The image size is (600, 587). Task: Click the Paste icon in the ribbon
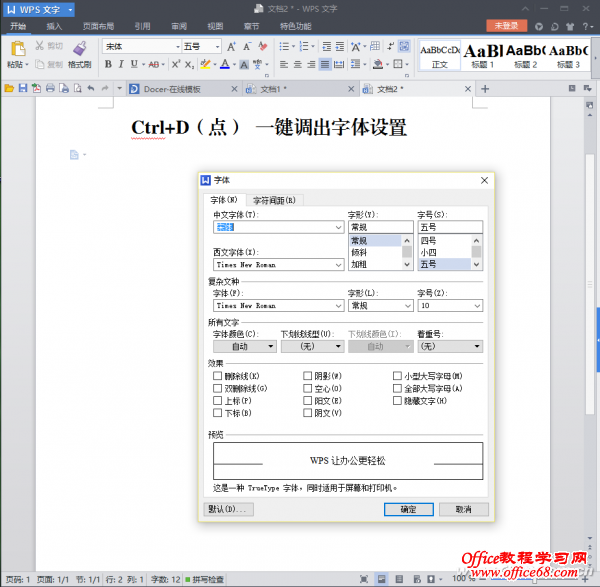(18, 49)
